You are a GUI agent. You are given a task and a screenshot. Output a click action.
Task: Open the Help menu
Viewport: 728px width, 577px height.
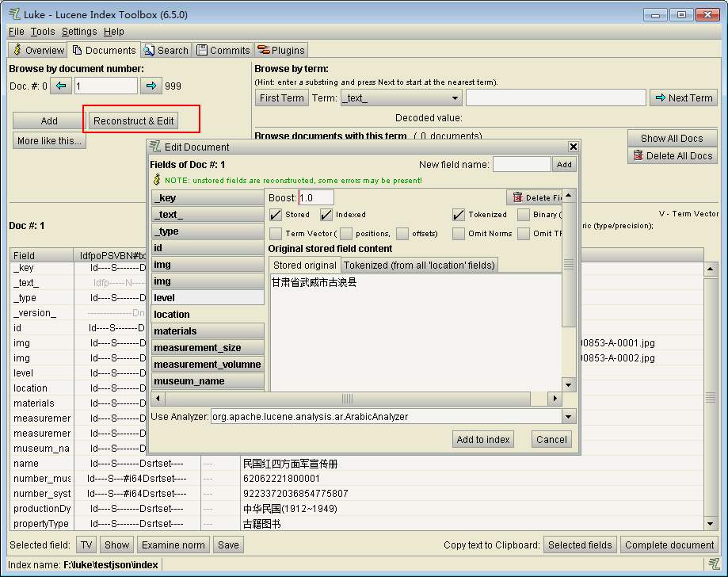point(114,32)
